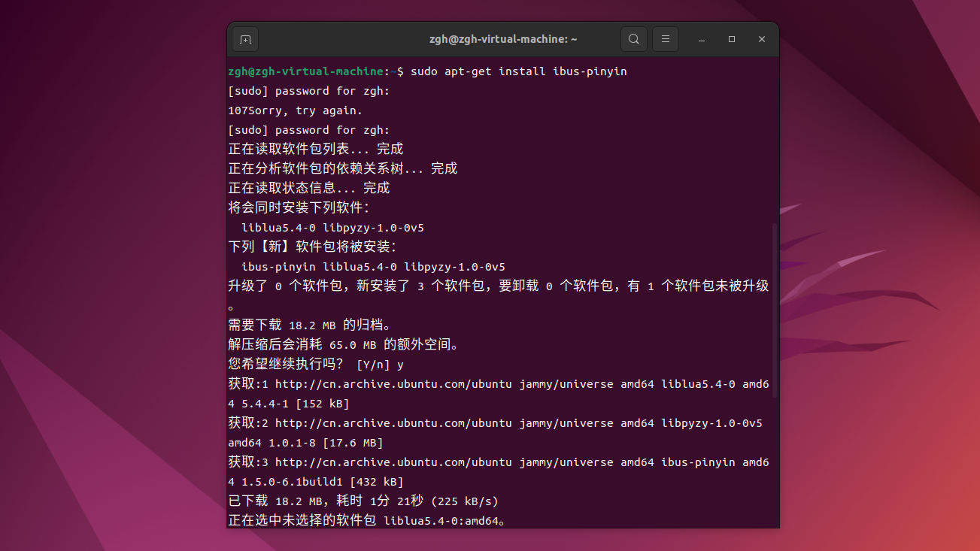
Task: Click the line 正在分析软件包的依赖关系树... 完成
Action: (x=343, y=168)
